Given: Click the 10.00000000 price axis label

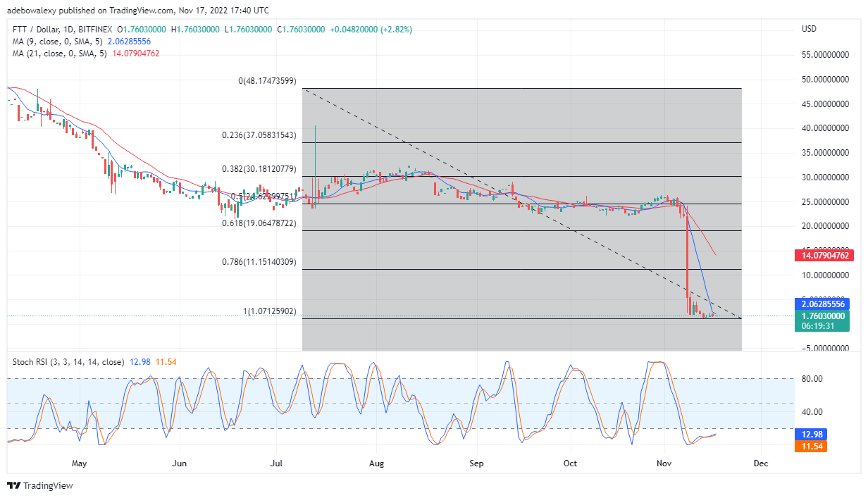Looking at the screenshot, I should (826, 275).
